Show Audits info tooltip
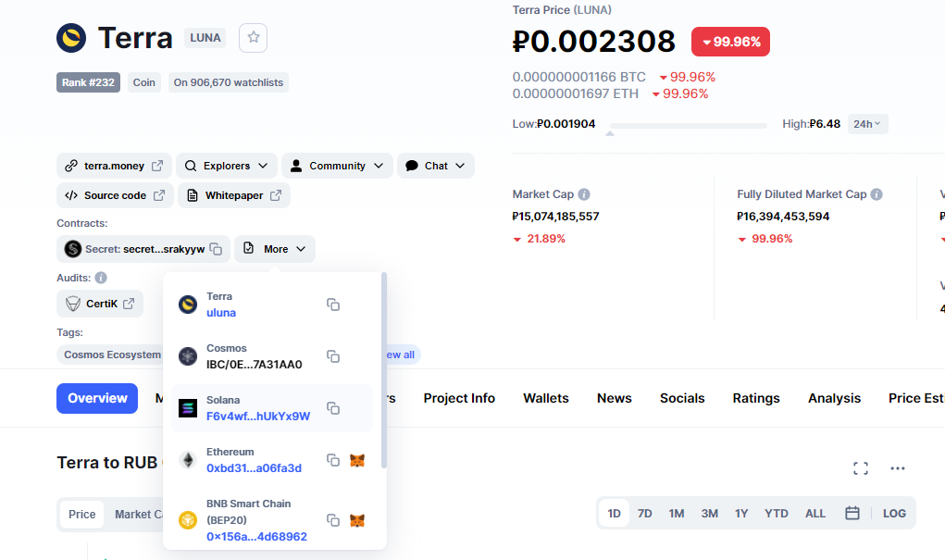 tap(101, 278)
